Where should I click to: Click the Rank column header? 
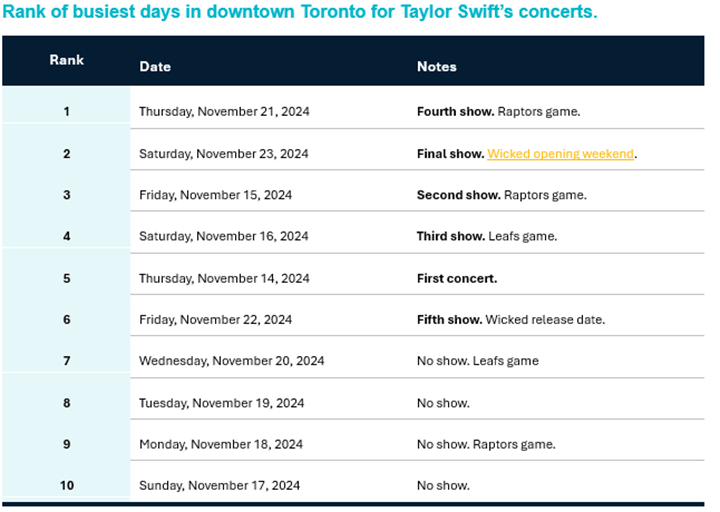tap(67, 60)
